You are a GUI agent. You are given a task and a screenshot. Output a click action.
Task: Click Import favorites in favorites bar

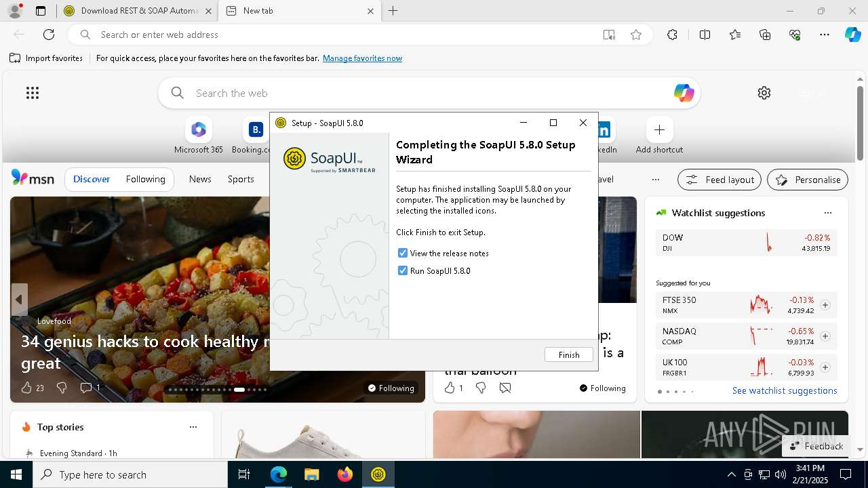pyautogui.click(x=46, y=58)
